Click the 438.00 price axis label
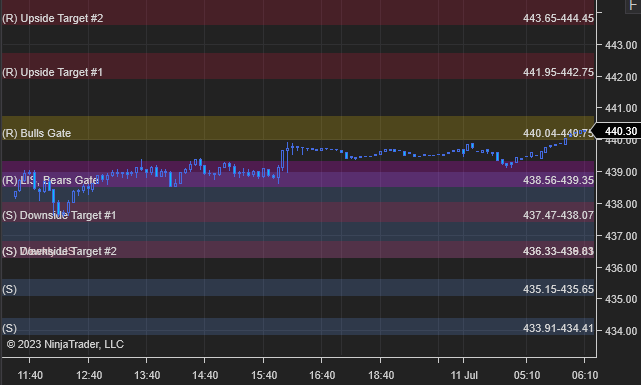 (x=621, y=204)
